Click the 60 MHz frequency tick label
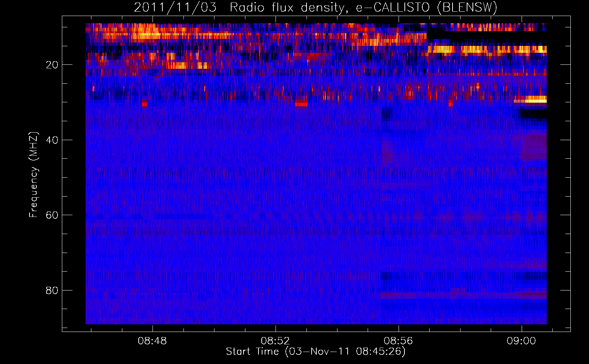This screenshot has width=589, height=364. coord(52,215)
